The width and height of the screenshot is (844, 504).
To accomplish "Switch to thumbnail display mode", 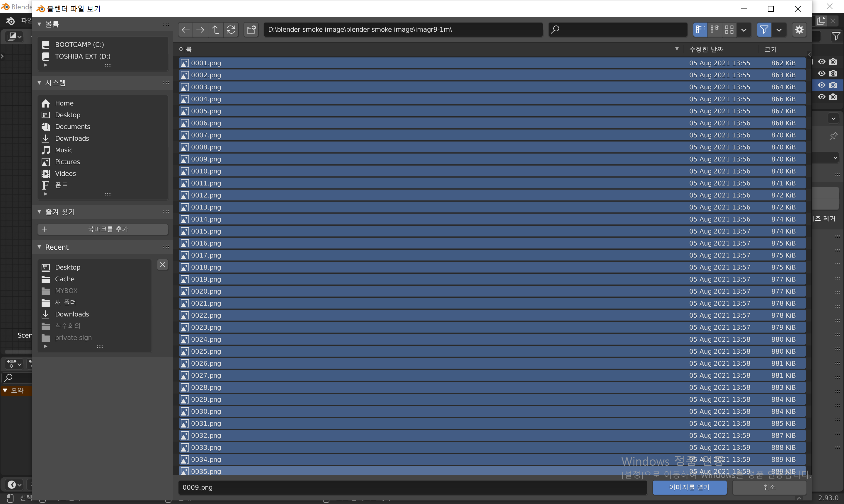I will (x=729, y=30).
